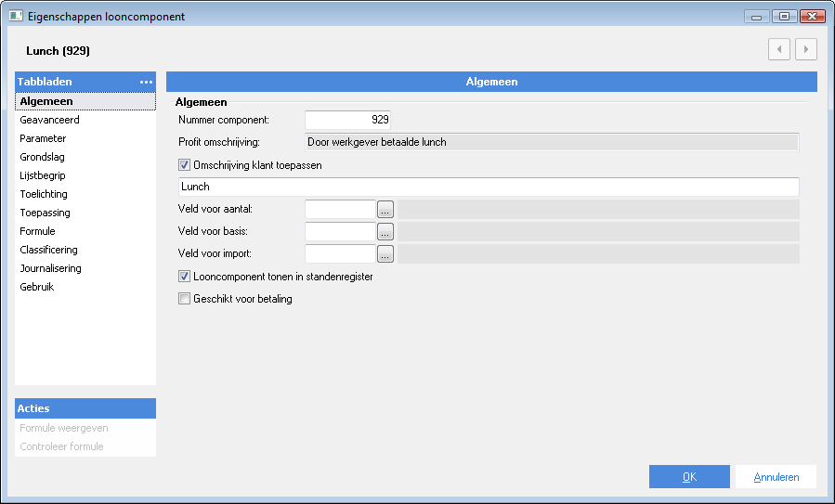The width and height of the screenshot is (835, 504).
Task: Switch to the Geavanceerd tab
Action: (85, 120)
